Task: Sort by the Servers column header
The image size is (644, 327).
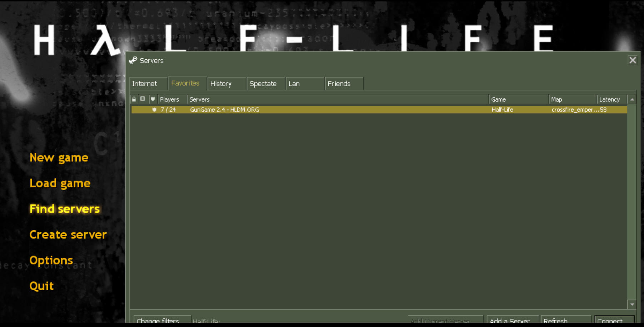Action: click(x=338, y=99)
